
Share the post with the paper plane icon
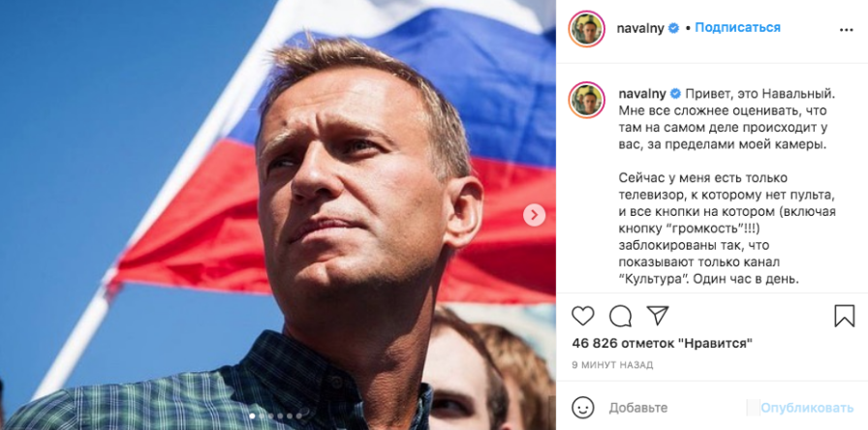pyautogui.click(x=658, y=316)
